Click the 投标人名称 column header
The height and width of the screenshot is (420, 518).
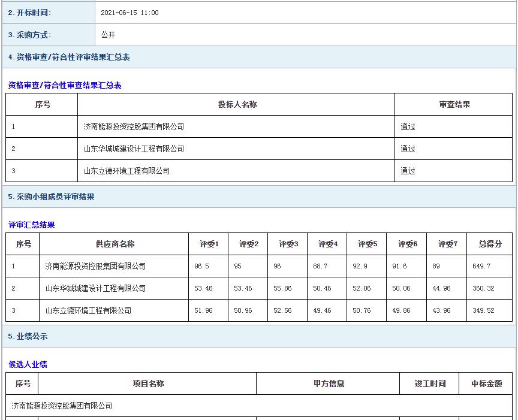coord(237,105)
